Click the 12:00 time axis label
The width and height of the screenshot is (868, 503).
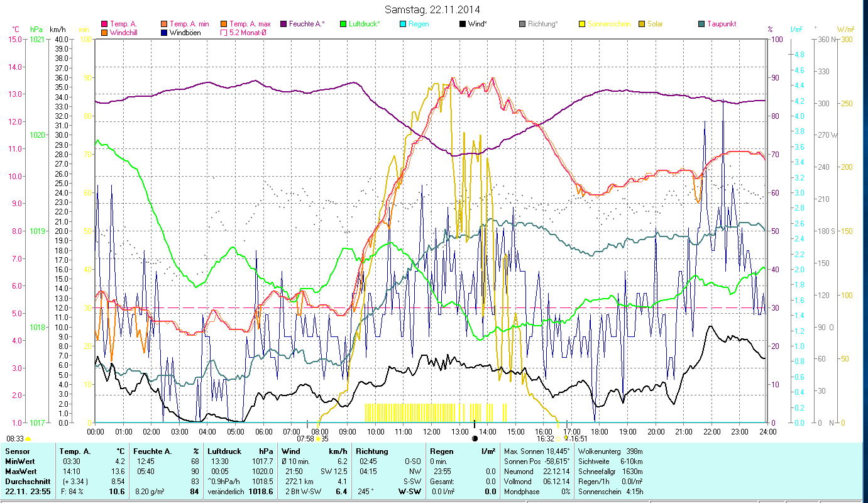coord(432,431)
